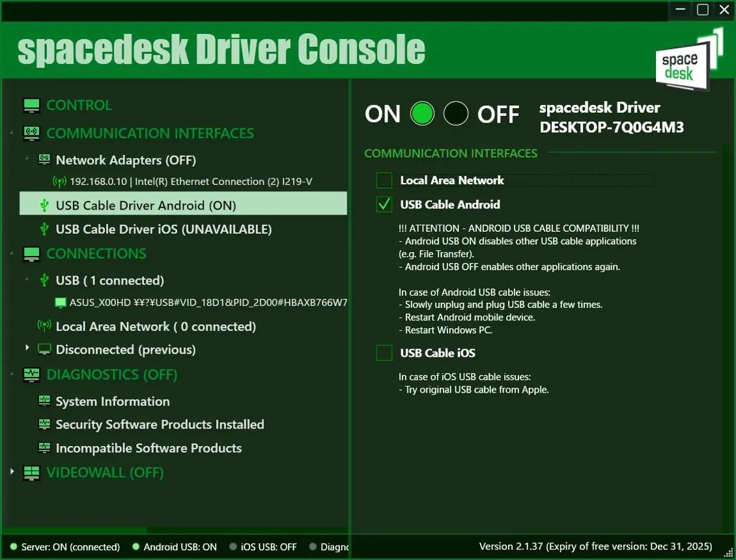Click the Network Adapters icon
Viewport: 736px width, 560px height.
click(44, 160)
